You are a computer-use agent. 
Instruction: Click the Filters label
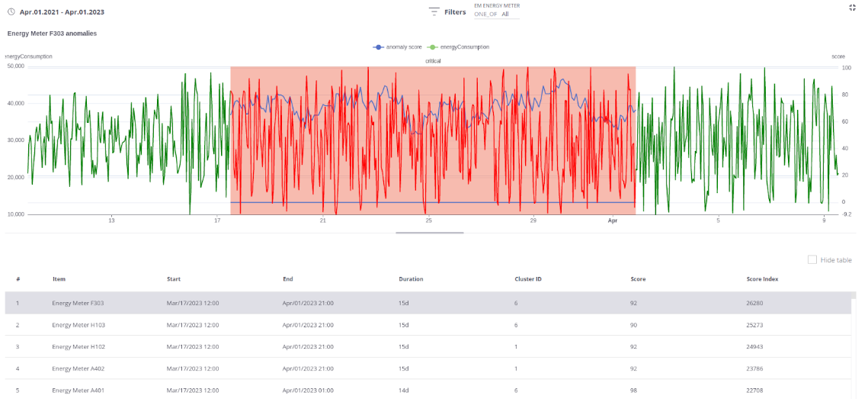455,11
